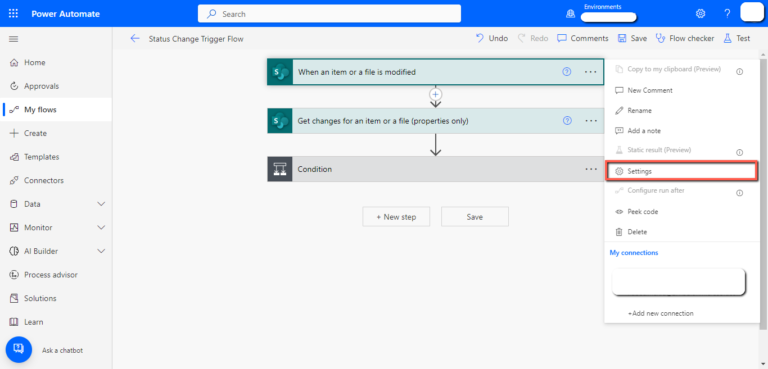The image size is (768, 369).
Task: Click the SharePoint icon on Get changes card
Action: tap(280, 121)
